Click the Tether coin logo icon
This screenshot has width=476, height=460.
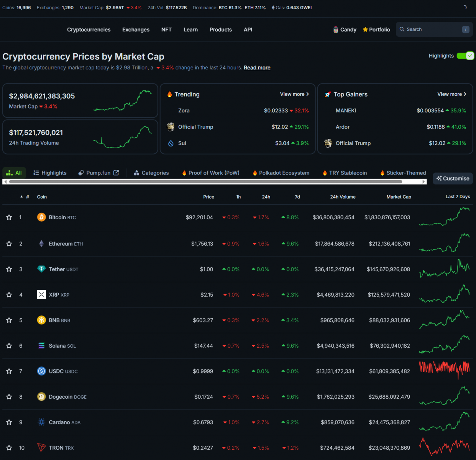point(41,269)
